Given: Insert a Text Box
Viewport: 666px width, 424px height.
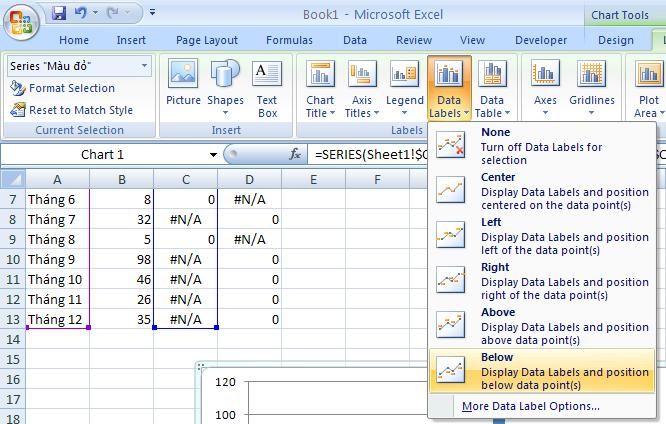Looking at the screenshot, I should coord(267,86).
